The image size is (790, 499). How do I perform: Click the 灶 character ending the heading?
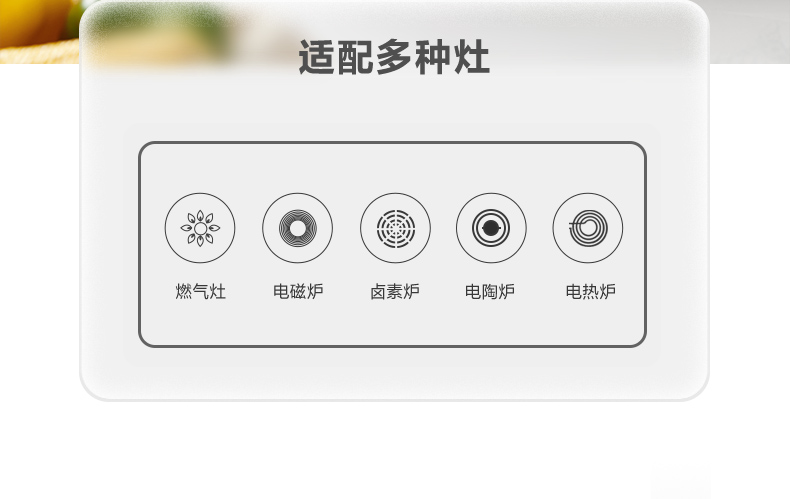pyautogui.click(x=472, y=57)
